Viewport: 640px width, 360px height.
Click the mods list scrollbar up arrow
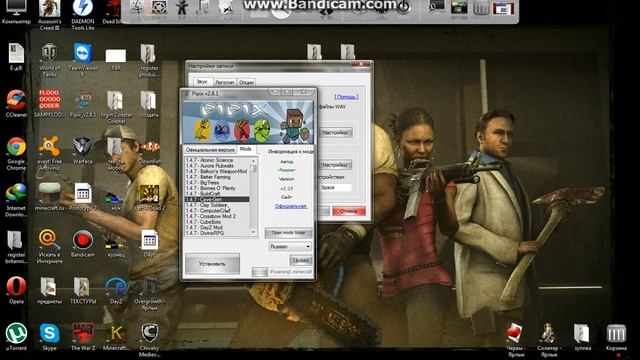tap(253, 161)
